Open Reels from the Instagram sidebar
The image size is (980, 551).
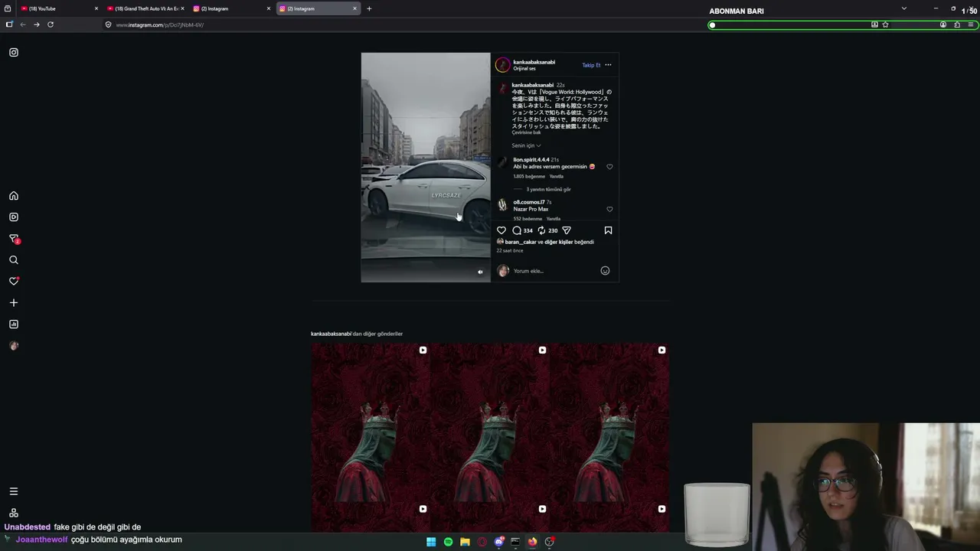point(14,217)
